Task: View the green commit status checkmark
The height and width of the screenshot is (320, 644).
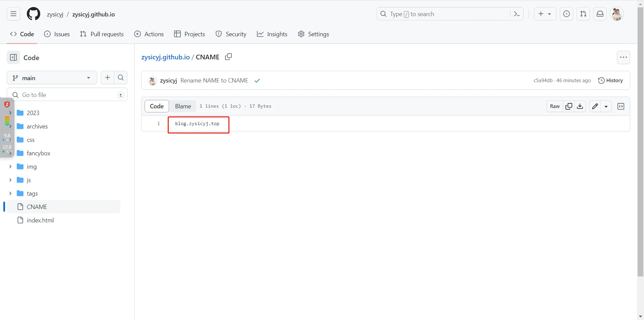Action: (257, 81)
